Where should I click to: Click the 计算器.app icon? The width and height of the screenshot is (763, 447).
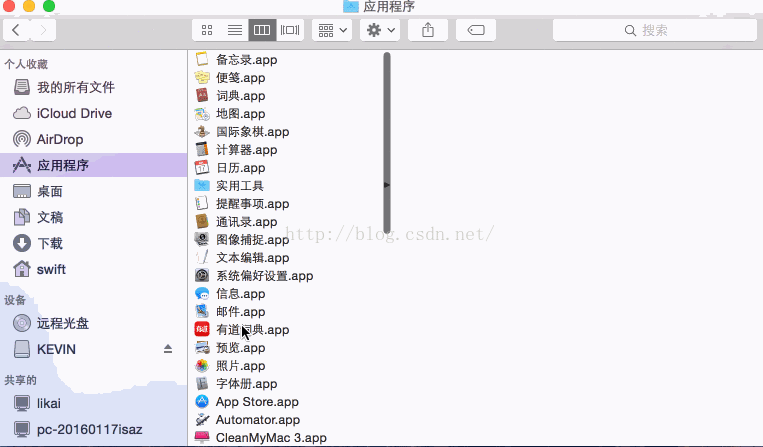pyautogui.click(x=202, y=149)
